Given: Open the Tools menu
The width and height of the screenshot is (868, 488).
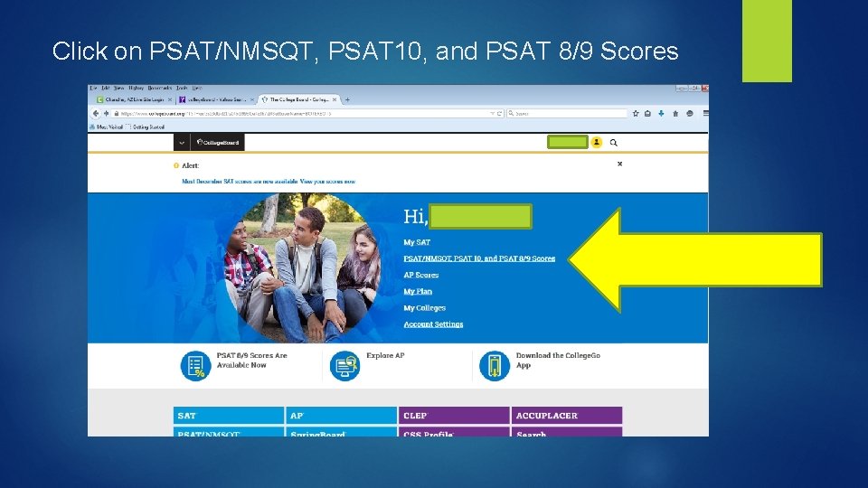Looking at the screenshot, I should (x=182, y=88).
